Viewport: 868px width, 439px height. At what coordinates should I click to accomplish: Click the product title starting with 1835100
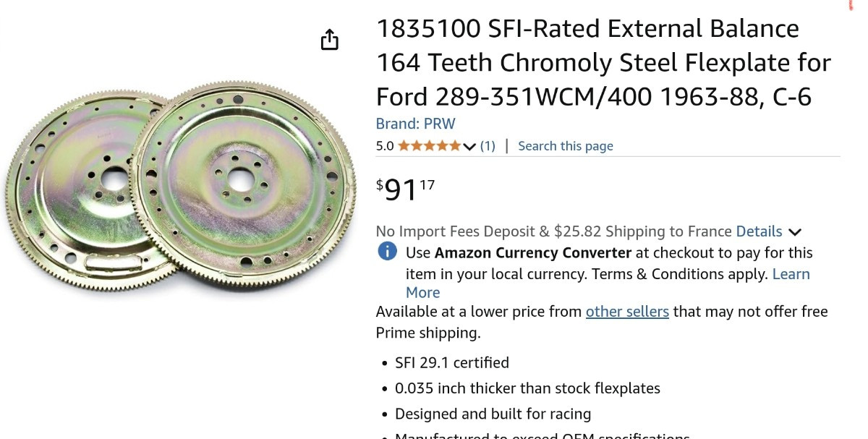(x=603, y=62)
